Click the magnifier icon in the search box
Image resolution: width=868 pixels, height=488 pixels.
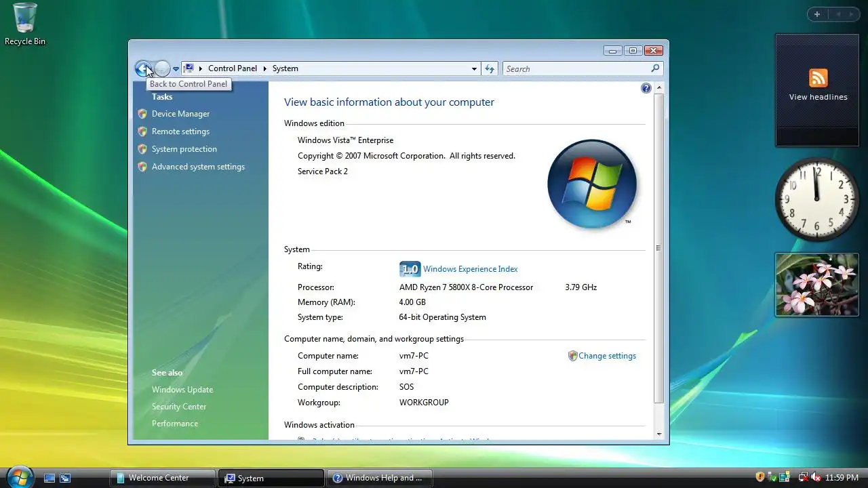point(655,68)
